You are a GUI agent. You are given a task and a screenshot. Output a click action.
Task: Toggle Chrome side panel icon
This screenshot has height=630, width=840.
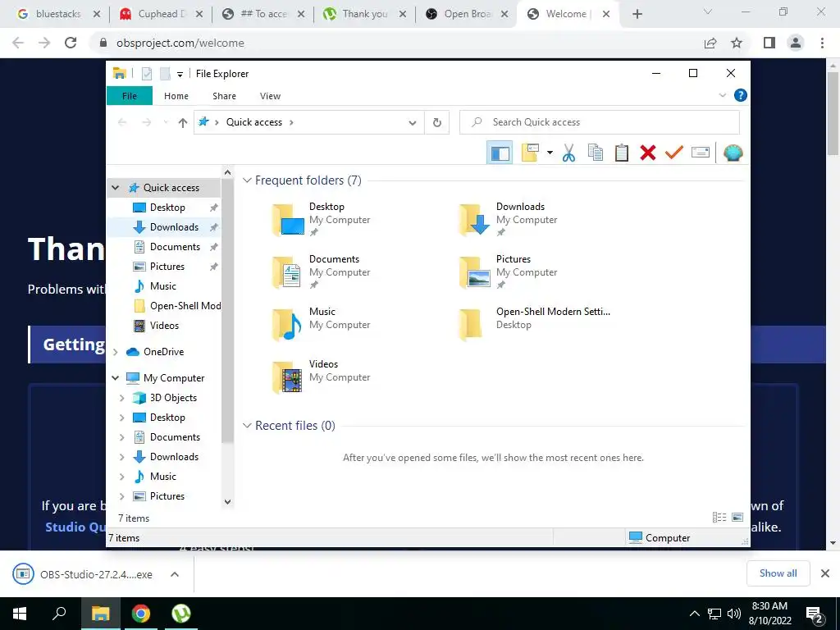pos(769,43)
